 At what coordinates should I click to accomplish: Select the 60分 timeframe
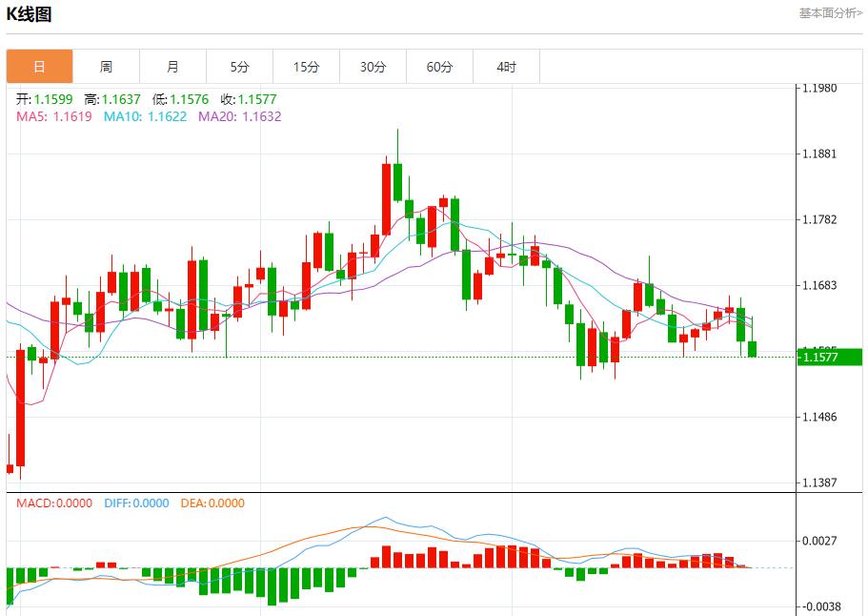(x=439, y=66)
